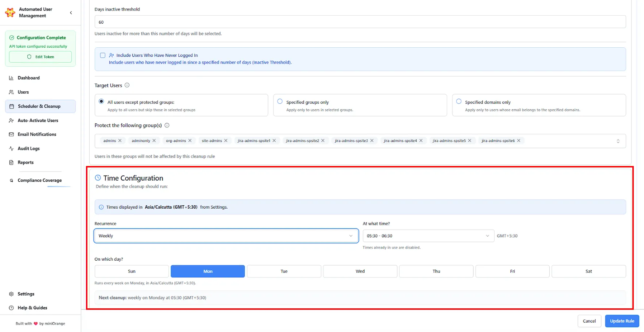The height and width of the screenshot is (332, 644).
Task: Remove the jira-admins-spsite1 tag
Action: click(x=274, y=141)
